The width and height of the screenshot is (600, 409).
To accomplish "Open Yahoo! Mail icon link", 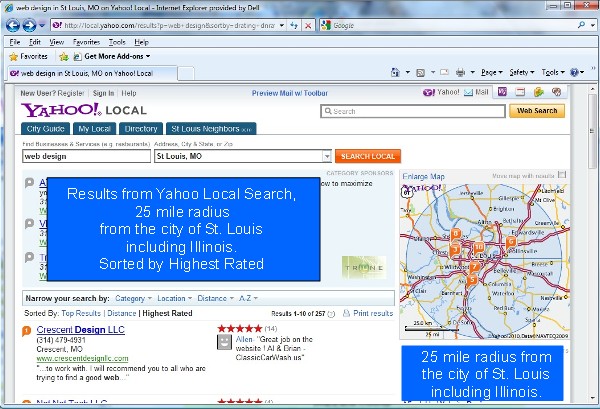I will click(476, 93).
